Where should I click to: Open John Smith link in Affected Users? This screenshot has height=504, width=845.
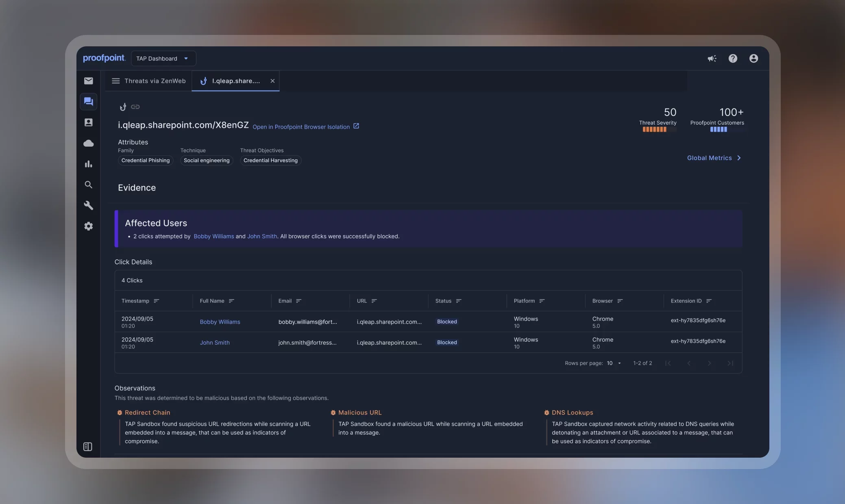click(x=262, y=237)
